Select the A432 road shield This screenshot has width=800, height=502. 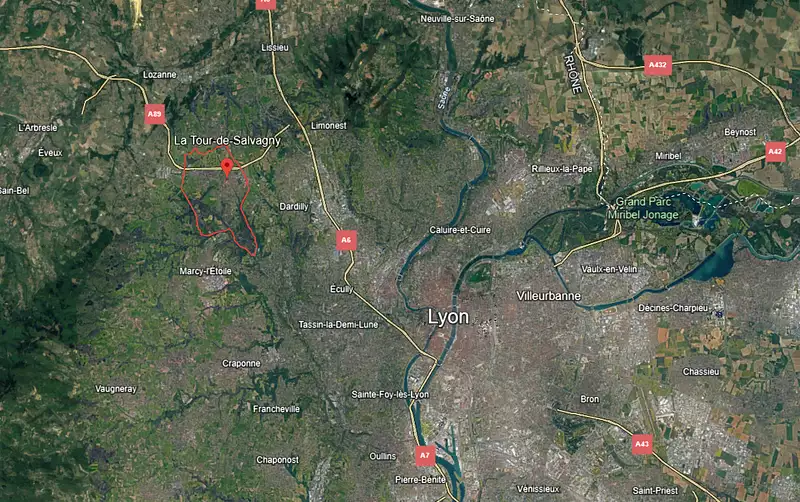pos(657,65)
